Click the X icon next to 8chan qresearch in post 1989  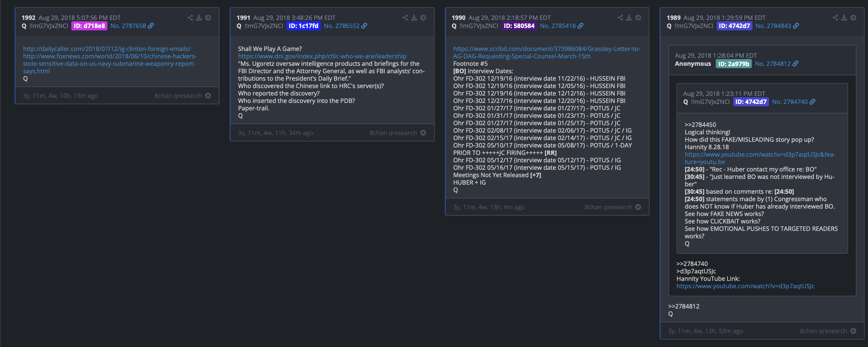(853, 331)
